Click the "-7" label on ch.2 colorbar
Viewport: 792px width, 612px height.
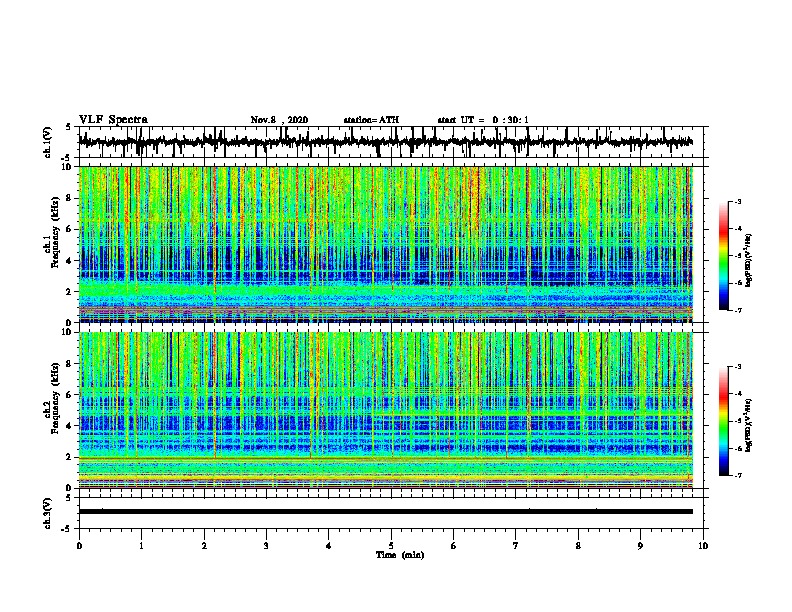[737, 476]
